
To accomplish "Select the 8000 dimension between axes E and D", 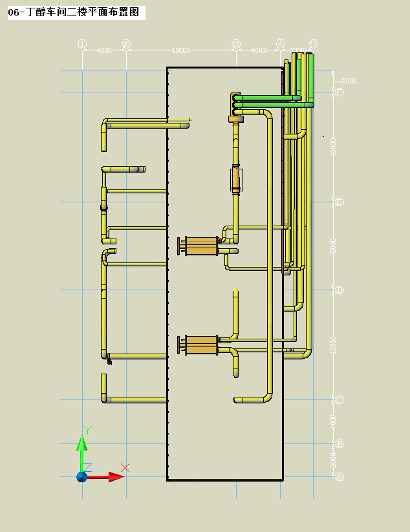I will pos(333,246).
